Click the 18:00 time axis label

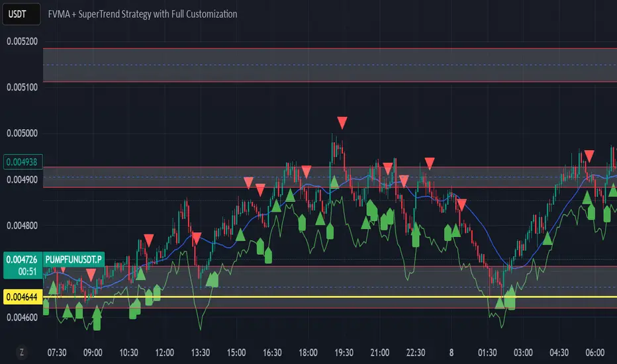coord(308,353)
